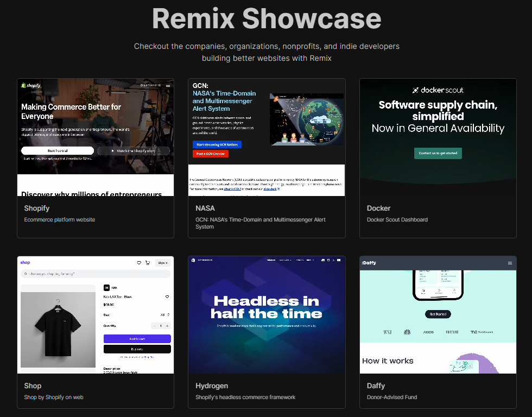Decrease quantity with the minus button
Viewport: 532px width, 417px height.
[x=155, y=326]
